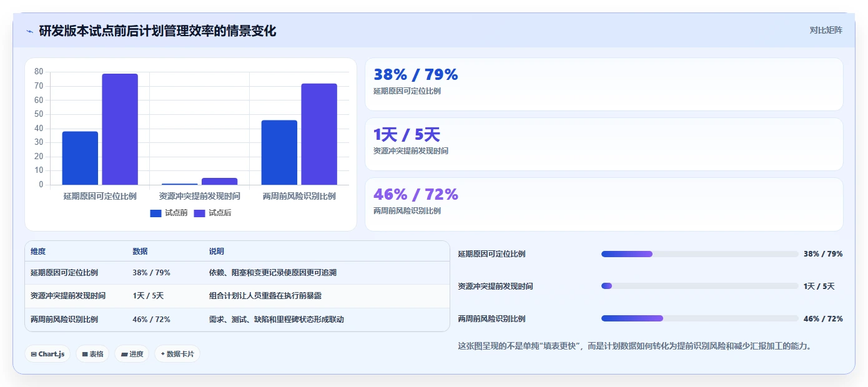Image resolution: width=868 pixels, height=387 pixels.
Task: Click table cell 46% / 72%
Action: (151, 320)
